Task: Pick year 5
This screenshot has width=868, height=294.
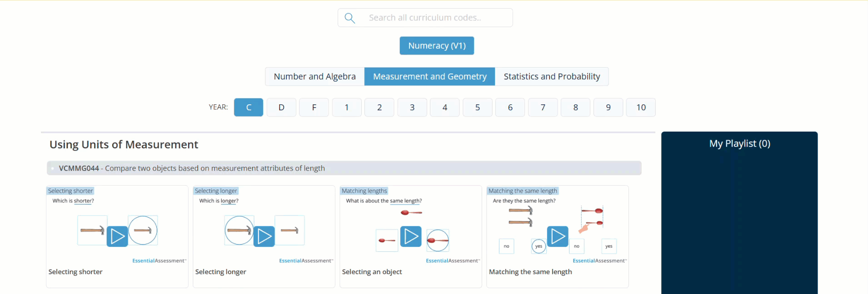Action: point(478,108)
